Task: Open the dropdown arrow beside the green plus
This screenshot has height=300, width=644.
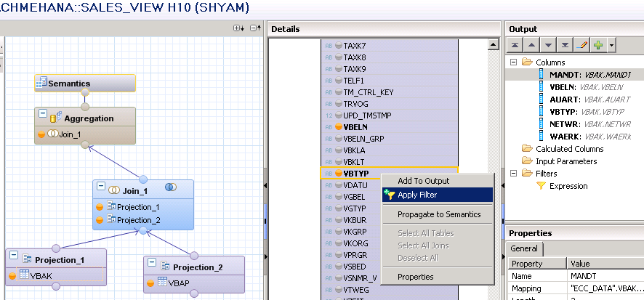Action: click(611, 45)
